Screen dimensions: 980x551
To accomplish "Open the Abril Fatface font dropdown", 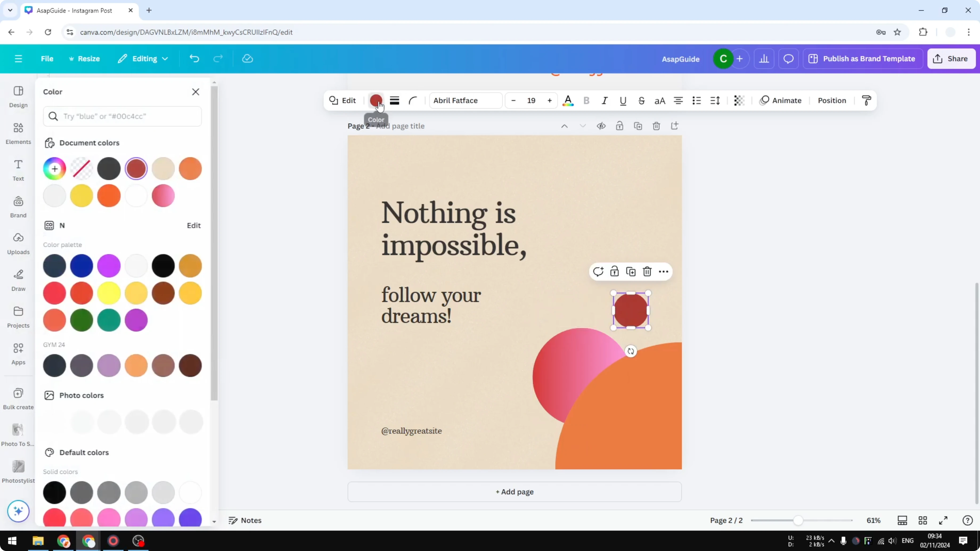I will pos(465,100).
